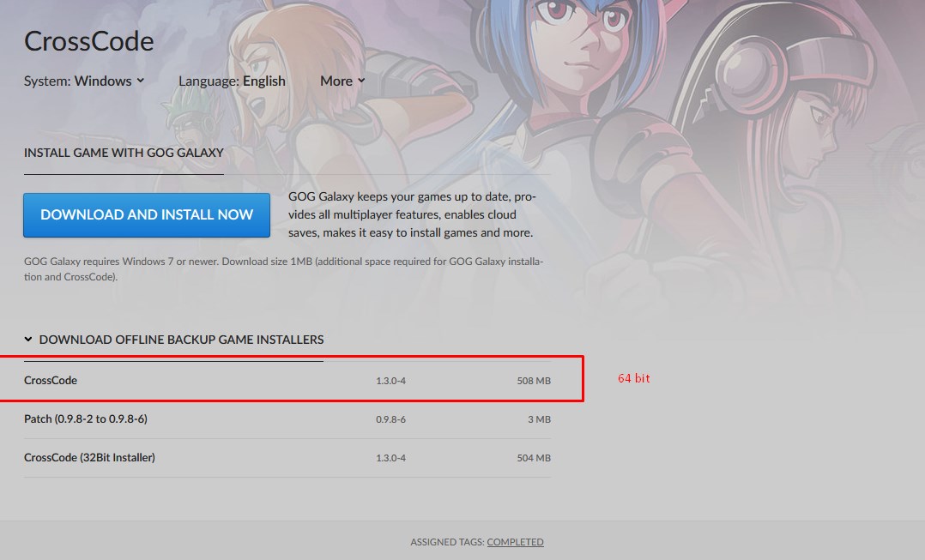This screenshot has height=560, width=925.
Task: Download the CrossCode 64-bit offline installer
Action: point(287,381)
